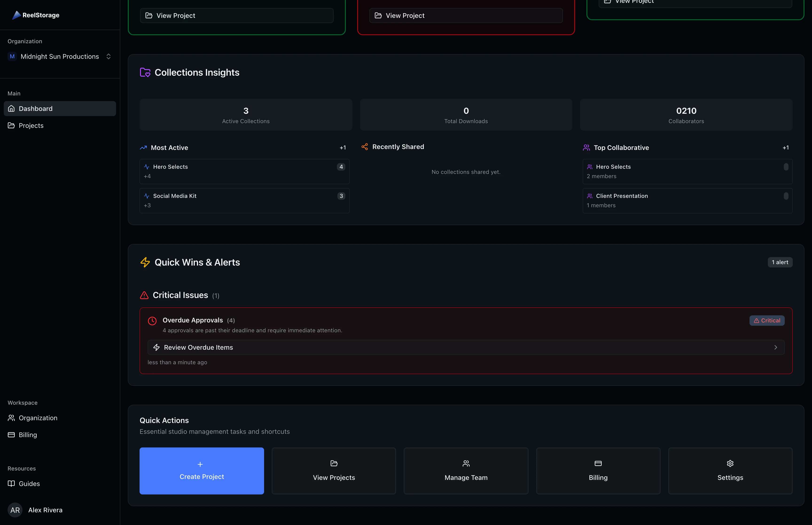Click the Collections Insights heart-folder icon
Image resolution: width=812 pixels, height=525 pixels.
tap(145, 72)
